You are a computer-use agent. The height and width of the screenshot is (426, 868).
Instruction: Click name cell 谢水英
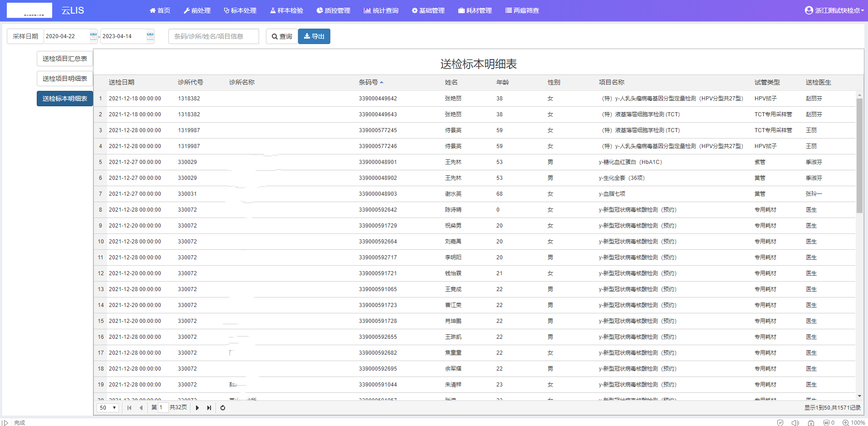(453, 194)
